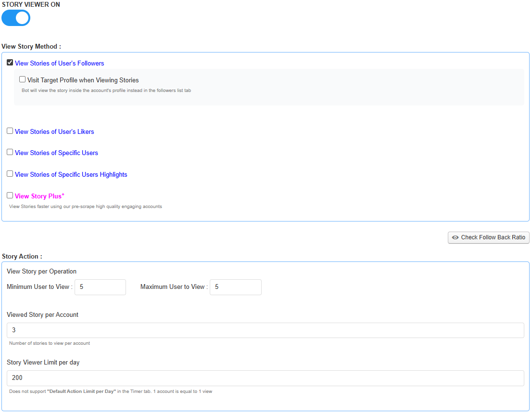Click the eye icon on Check Follow Back Ratio

pyautogui.click(x=455, y=237)
